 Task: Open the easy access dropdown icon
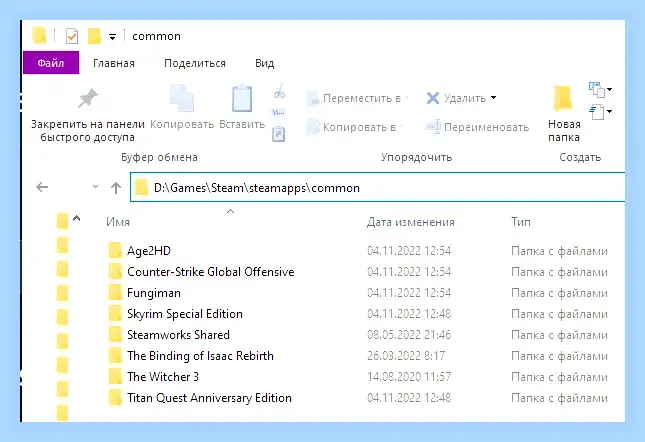[600, 112]
